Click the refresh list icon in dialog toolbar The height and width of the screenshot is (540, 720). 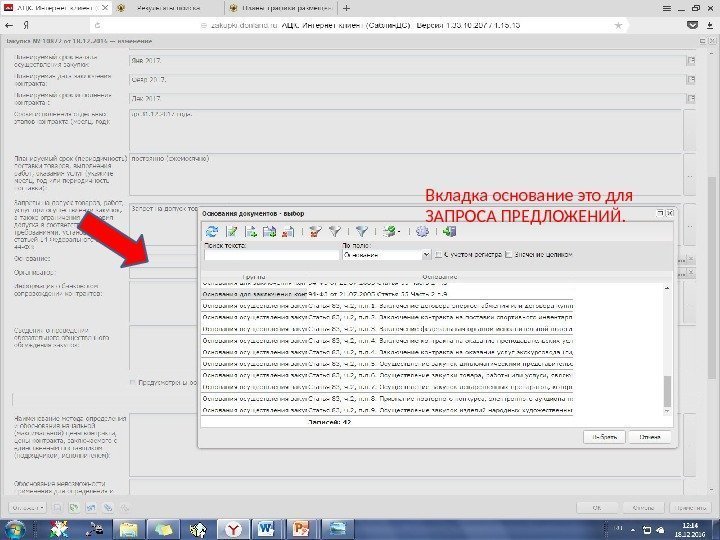(x=212, y=231)
